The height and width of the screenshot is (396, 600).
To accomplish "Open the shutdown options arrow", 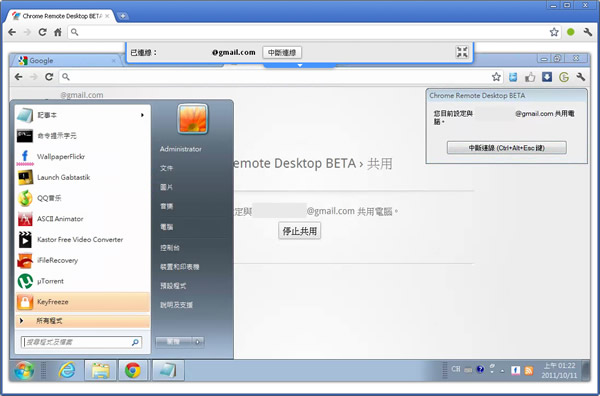I will (198, 342).
